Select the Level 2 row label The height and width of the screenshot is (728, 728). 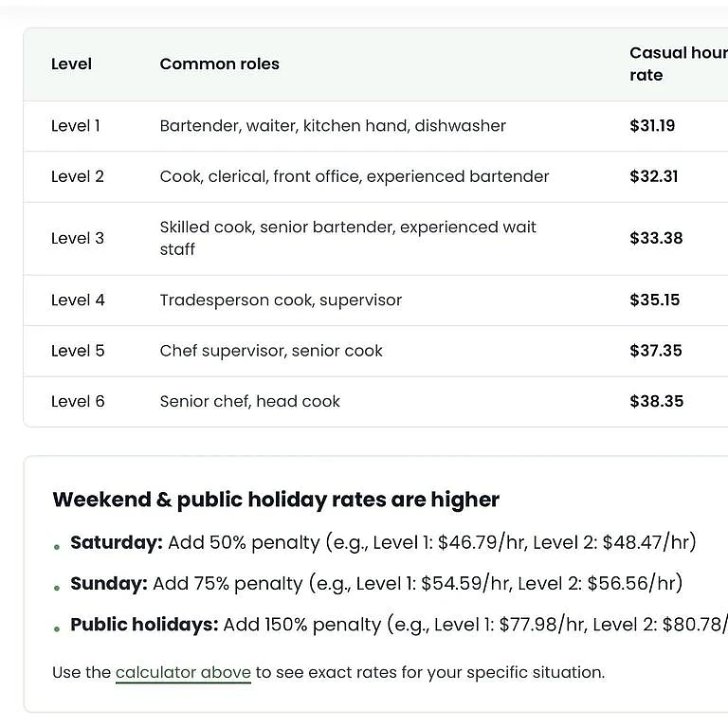click(x=78, y=176)
